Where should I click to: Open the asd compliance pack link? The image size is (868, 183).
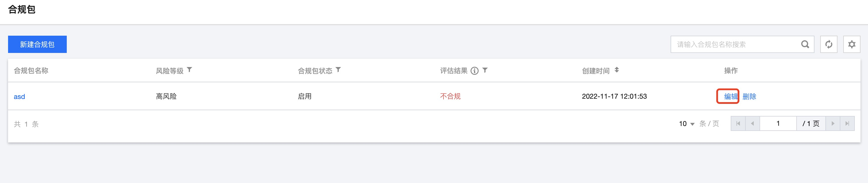click(x=19, y=97)
